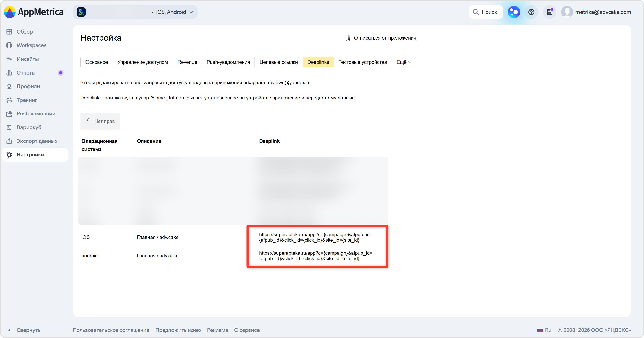The height and width of the screenshot is (338, 644).
Task: Open the О сервисе footer link
Action: coord(247,330)
